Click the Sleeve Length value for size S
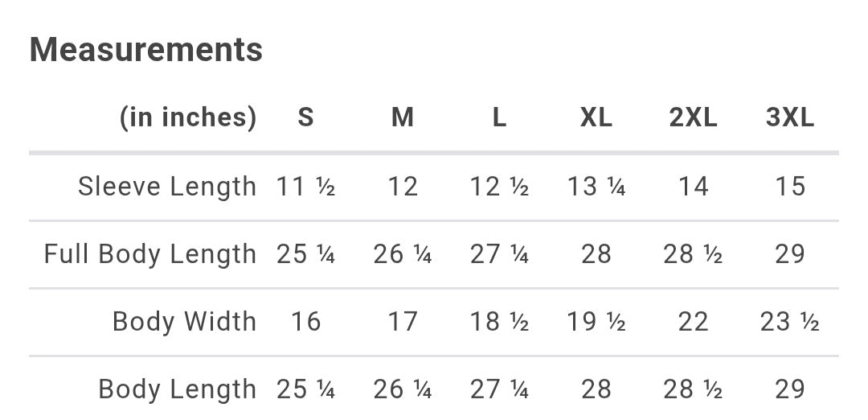 tap(305, 187)
